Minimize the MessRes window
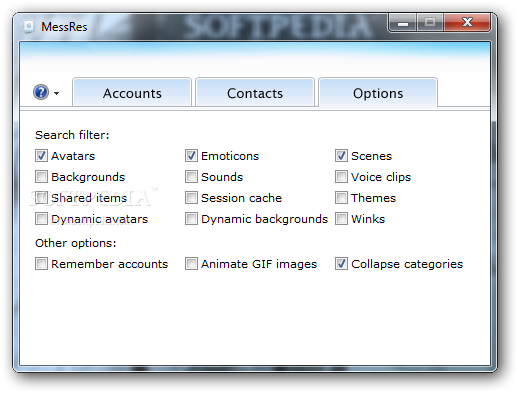The width and height of the screenshot is (518, 393). 403,23
